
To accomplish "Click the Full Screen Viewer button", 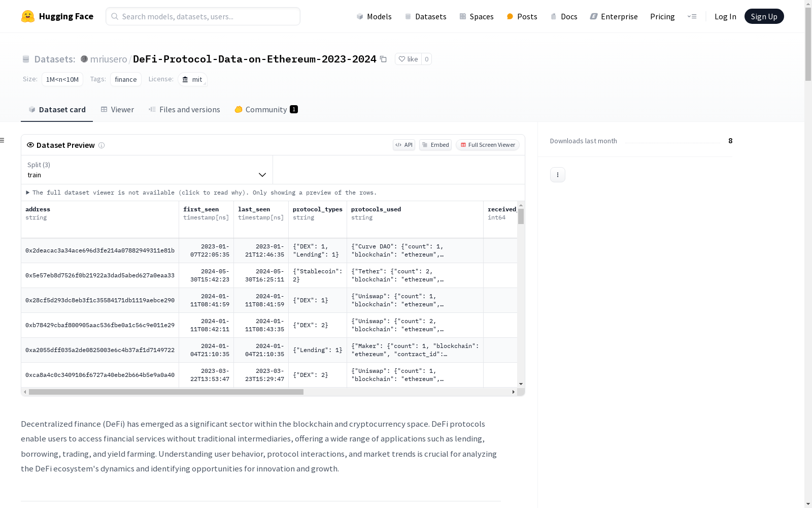I will click(x=487, y=145).
